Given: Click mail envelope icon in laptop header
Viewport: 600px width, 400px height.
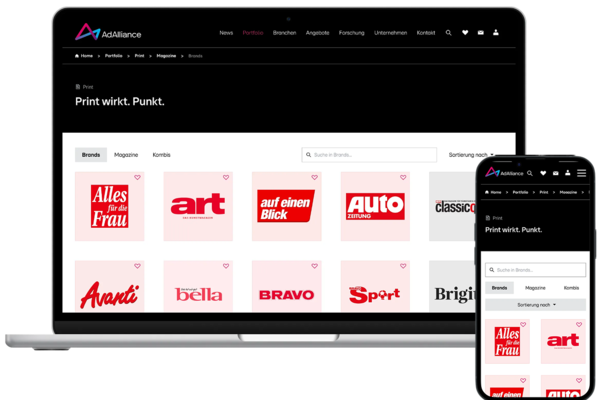Looking at the screenshot, I should coord(481,33).
